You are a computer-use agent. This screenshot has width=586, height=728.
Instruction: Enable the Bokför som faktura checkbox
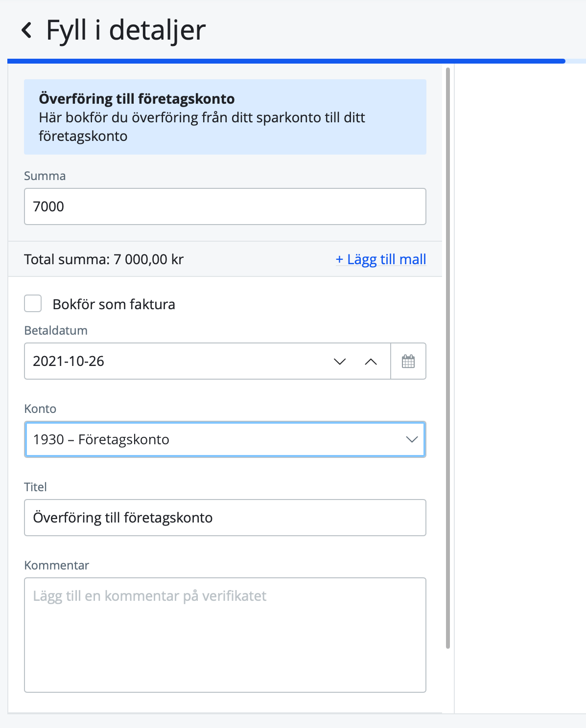(x=32, y=303)
